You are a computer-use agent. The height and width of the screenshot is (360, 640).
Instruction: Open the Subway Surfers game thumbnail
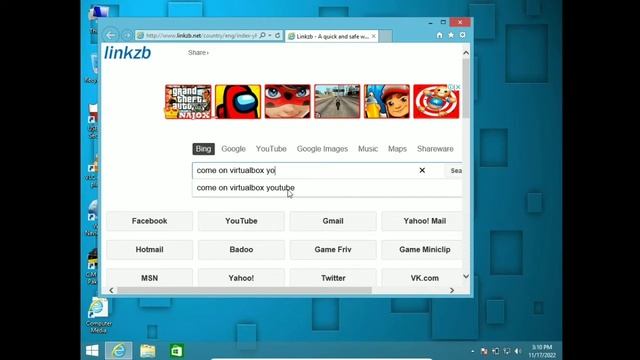pos(387,102)
